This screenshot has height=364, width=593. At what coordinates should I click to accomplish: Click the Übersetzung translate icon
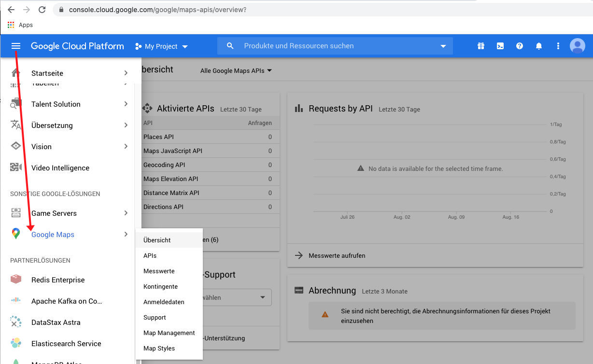point(15,125)
